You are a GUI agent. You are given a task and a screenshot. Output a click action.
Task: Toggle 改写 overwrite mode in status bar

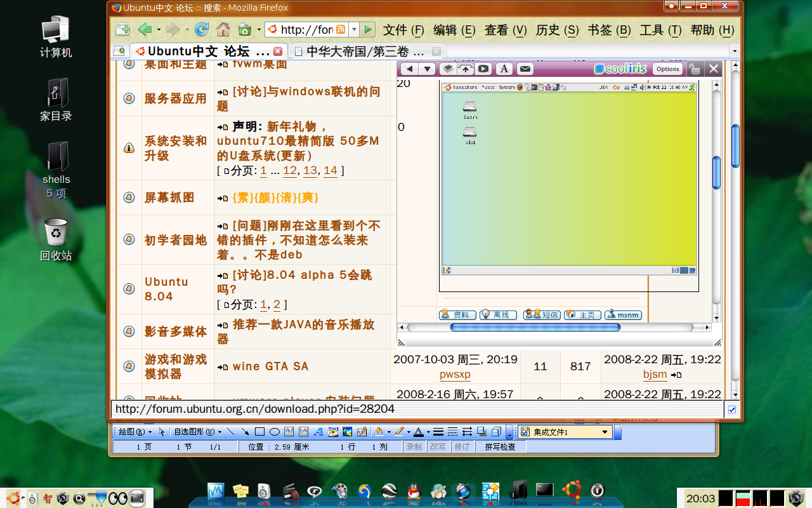point(438,446)
